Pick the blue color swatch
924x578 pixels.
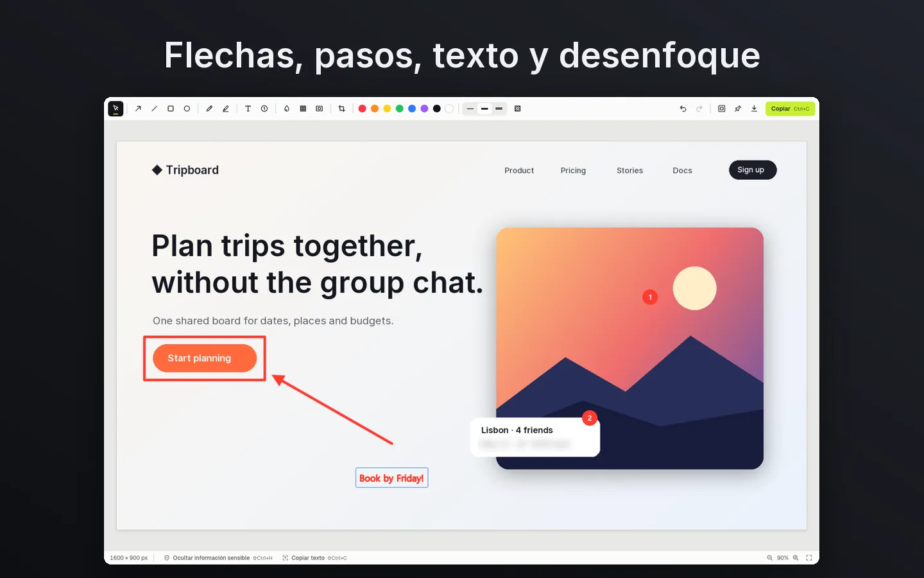412,109
